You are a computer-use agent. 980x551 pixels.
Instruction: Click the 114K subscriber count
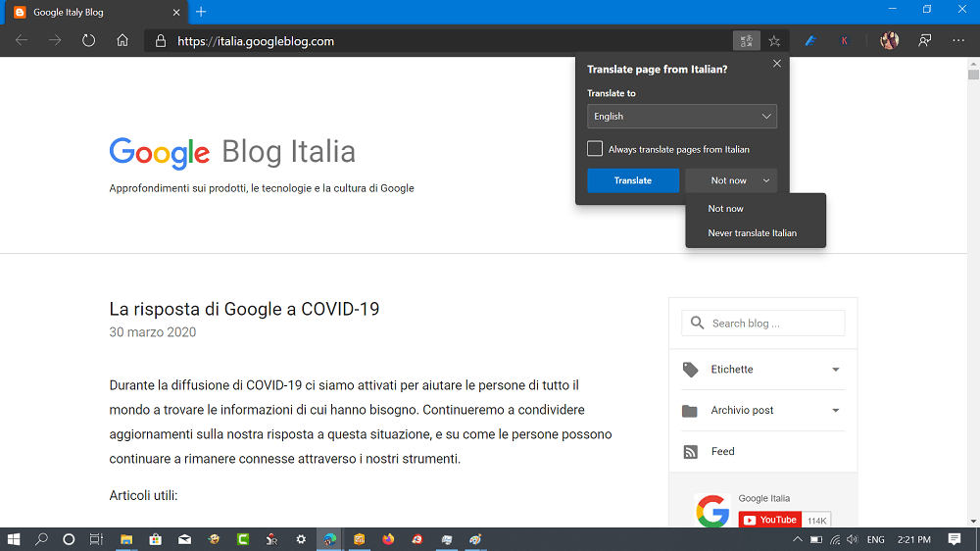[817, 521]
